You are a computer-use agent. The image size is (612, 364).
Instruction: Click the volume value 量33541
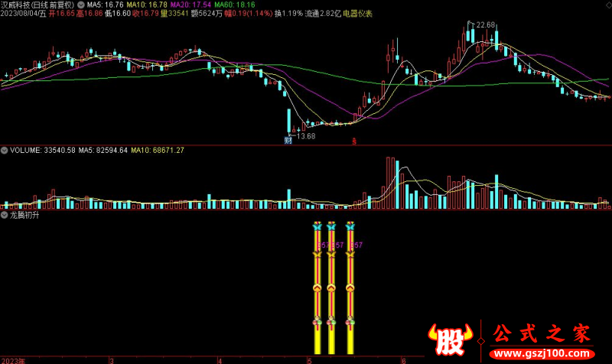point(174,14)
